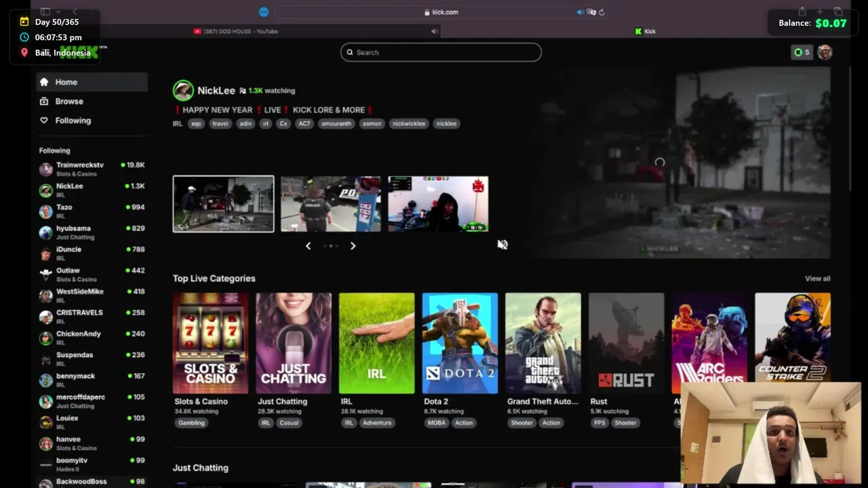Click NickLee's channel avatar in the featured header

tap(183, 90)
